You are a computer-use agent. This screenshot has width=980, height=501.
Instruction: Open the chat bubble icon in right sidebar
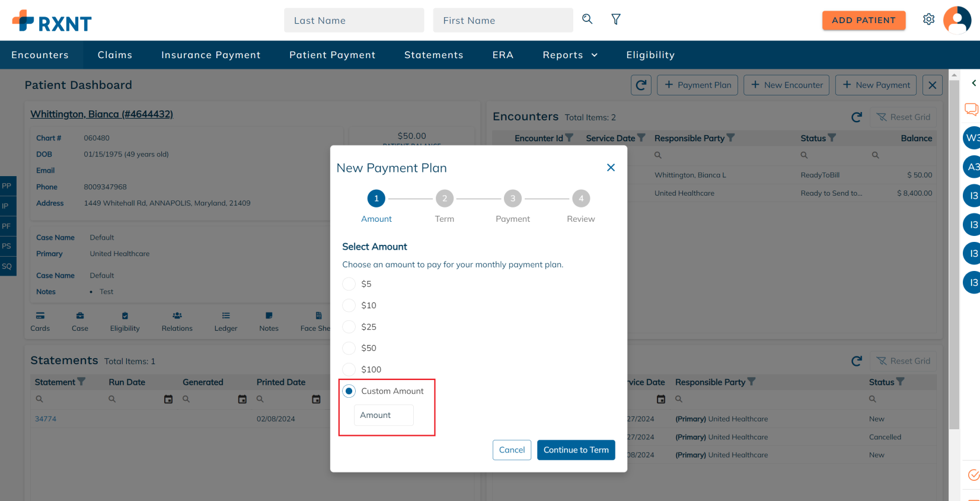click(x=971, y=109)
